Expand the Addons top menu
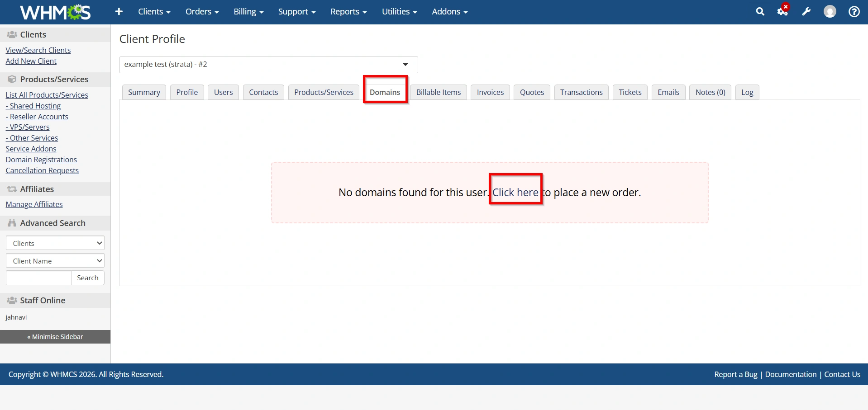This screenshot has height=410, width=868. click(x=449, y=12)
